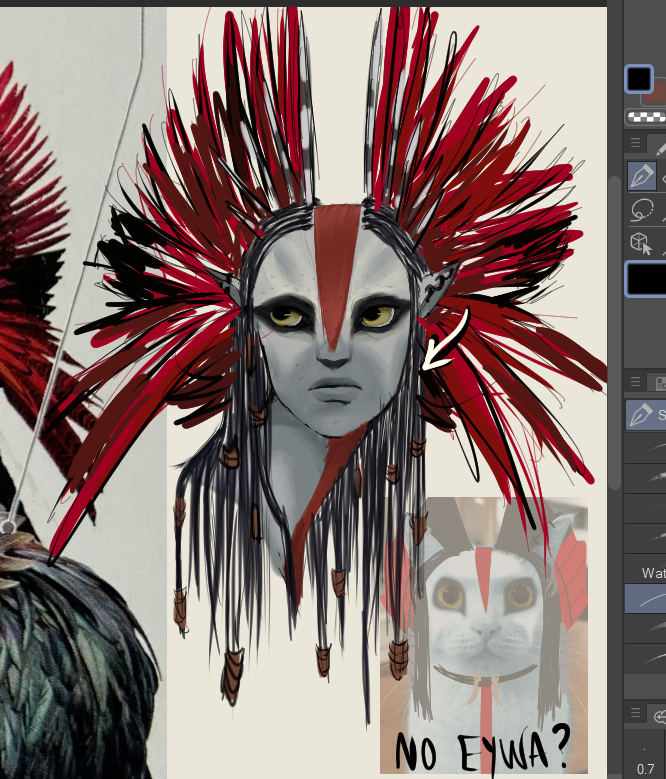Screen dimensions: 666x779
Task: Select the Pen tool in tool palette
Action: pos(642,176)
